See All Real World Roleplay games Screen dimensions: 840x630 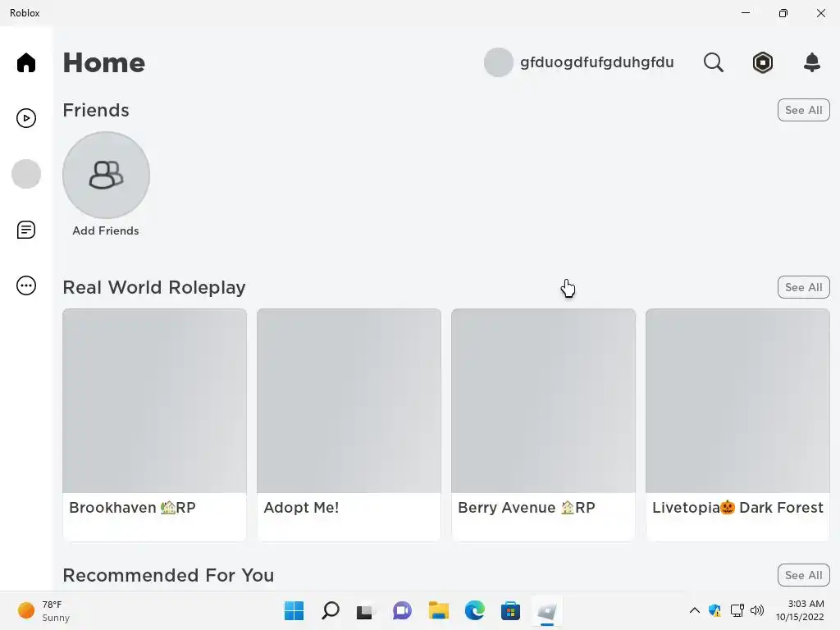point(804,287)
